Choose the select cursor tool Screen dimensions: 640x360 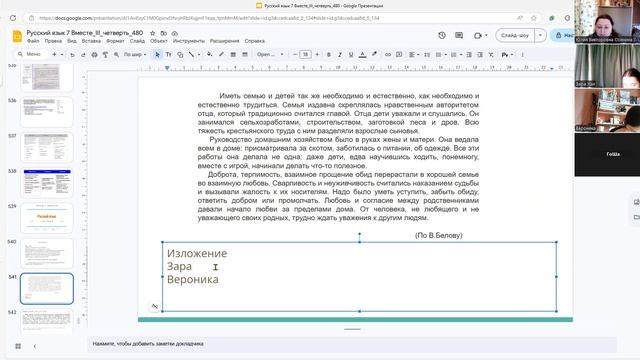157,55
